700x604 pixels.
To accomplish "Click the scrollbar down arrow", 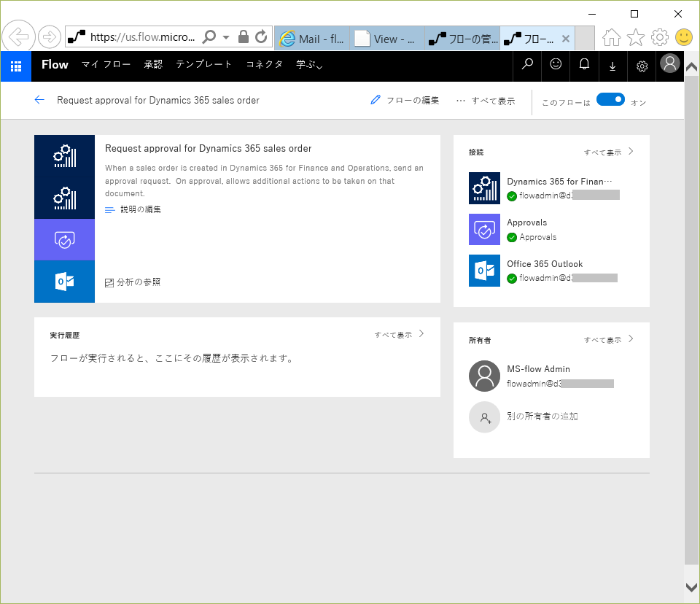I will [x=691, y=587].
